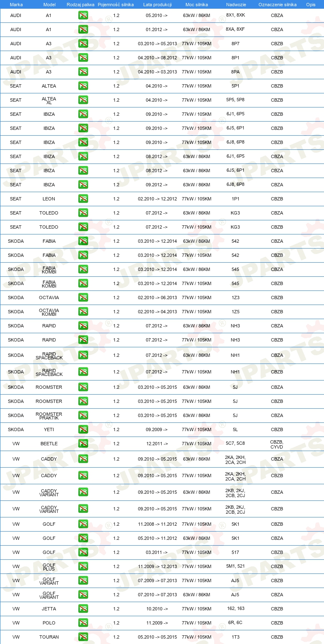Click the body code '1Z5'
324x644 pixels.
tap(235, 312)
